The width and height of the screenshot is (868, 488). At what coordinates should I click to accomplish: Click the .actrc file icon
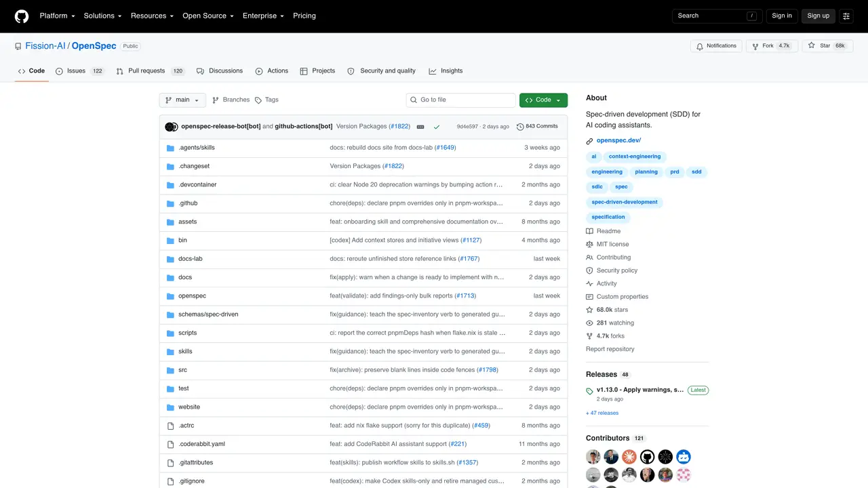(x=171, y=426)
